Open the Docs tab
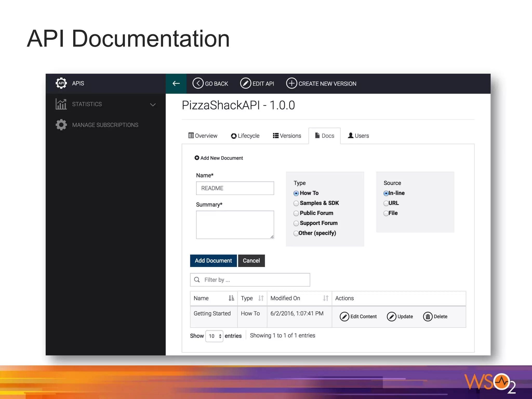 (x=324, y=136)
